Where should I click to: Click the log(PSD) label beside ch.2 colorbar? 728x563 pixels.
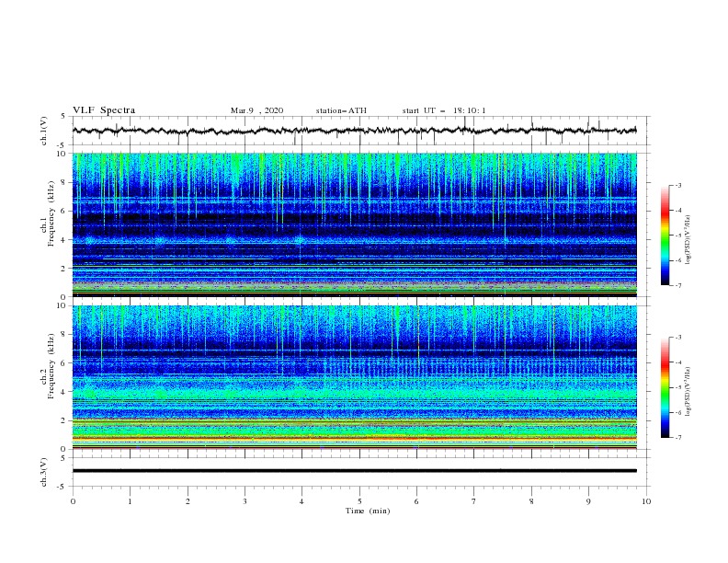point(688,392)
